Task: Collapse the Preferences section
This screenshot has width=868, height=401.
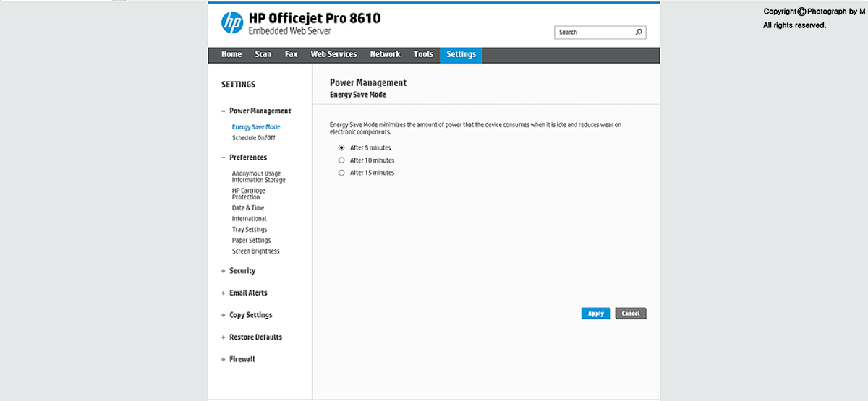Action: 224,158
